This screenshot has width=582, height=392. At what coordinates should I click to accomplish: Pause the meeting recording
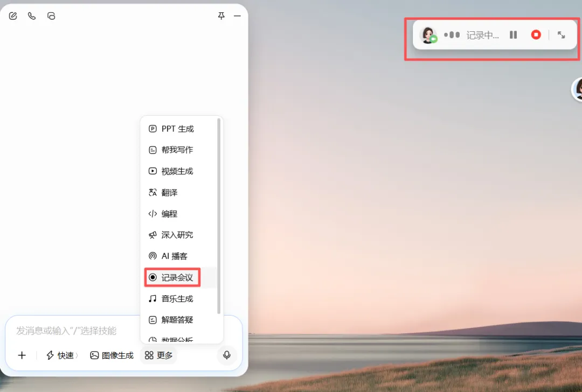pos(514,35)
